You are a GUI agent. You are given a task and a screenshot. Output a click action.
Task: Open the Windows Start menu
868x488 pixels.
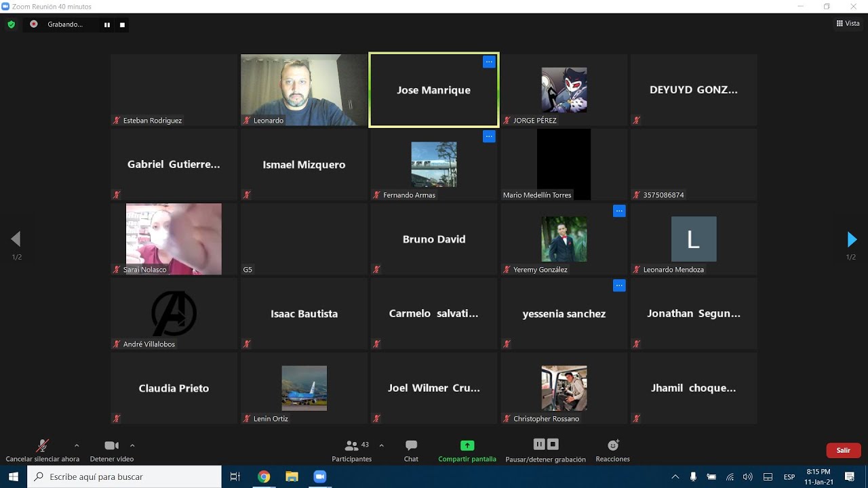(x=14, y=476)
